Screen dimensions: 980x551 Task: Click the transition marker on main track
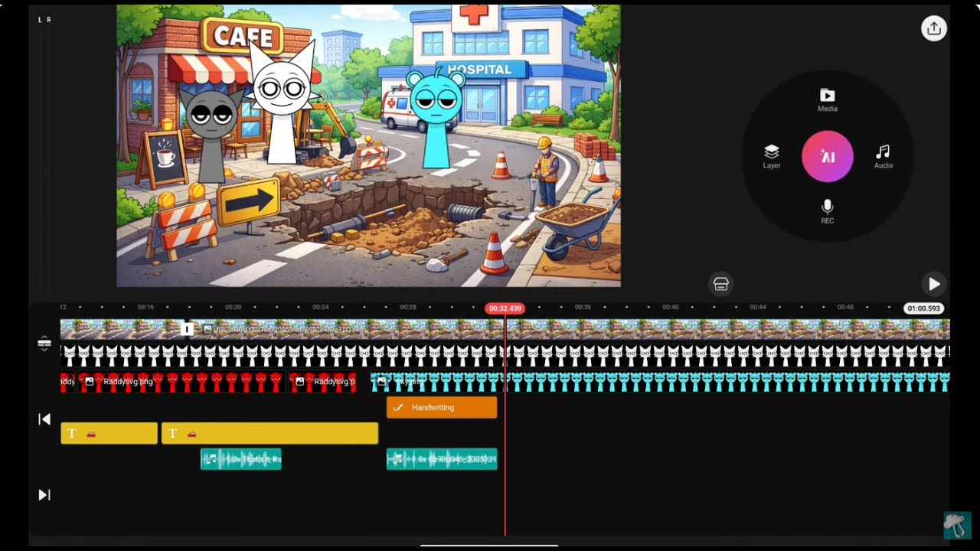pyautogui.click(x=187, y=329)
